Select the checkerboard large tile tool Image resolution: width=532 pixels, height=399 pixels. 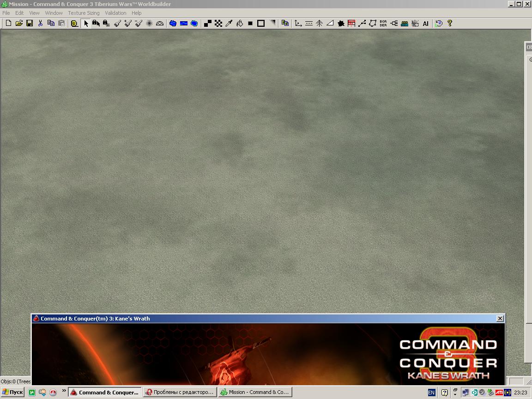click(x=218, y=23)
